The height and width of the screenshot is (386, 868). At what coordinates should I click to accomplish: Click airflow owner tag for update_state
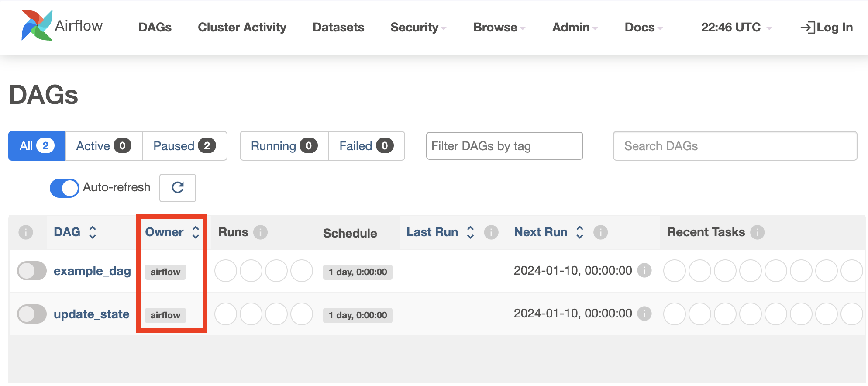tap(165, 315)
